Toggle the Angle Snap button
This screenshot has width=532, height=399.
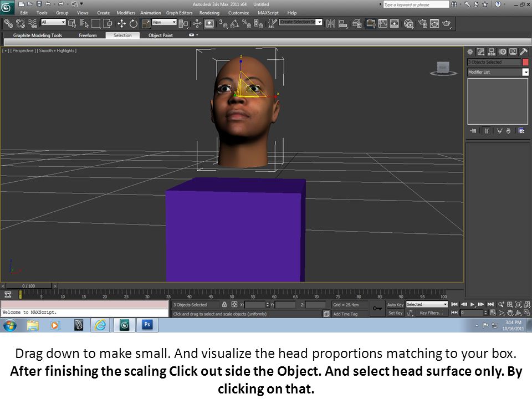tap(235, 23)
